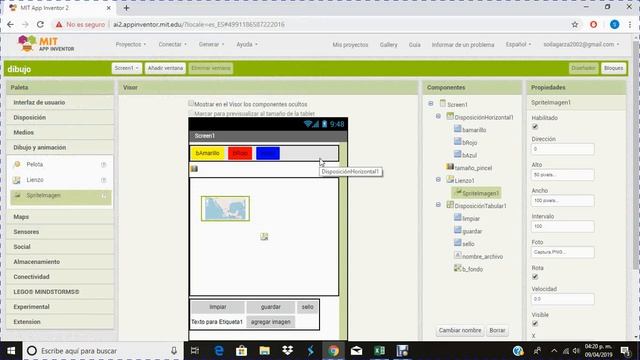
Task: Click Cambiar nombre button
Action: click(460, 330)
